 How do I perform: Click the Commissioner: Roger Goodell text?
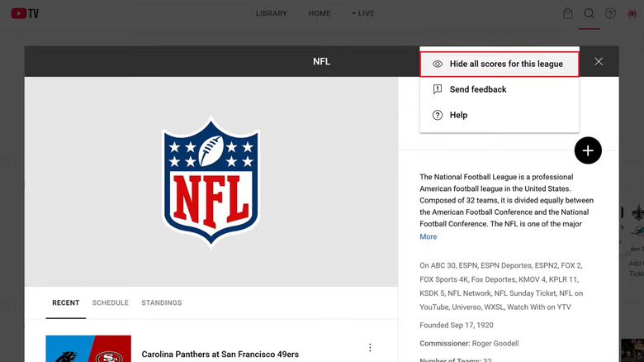coord(469,344)
